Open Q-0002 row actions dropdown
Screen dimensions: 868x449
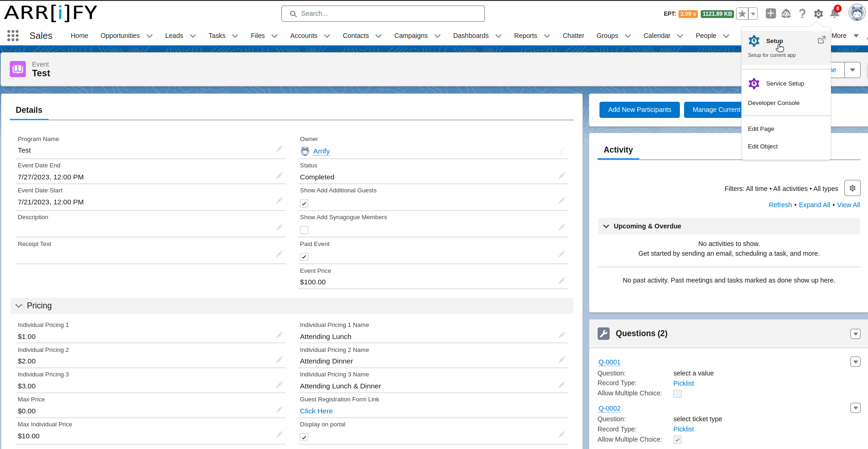pyautogui.click(x=856, y=408)
